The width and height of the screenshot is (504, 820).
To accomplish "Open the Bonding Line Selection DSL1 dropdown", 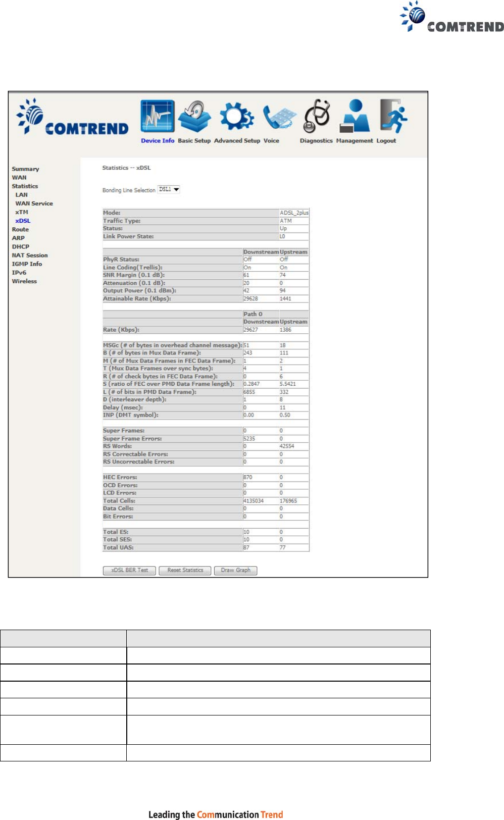I will click(x=169, y=189).
